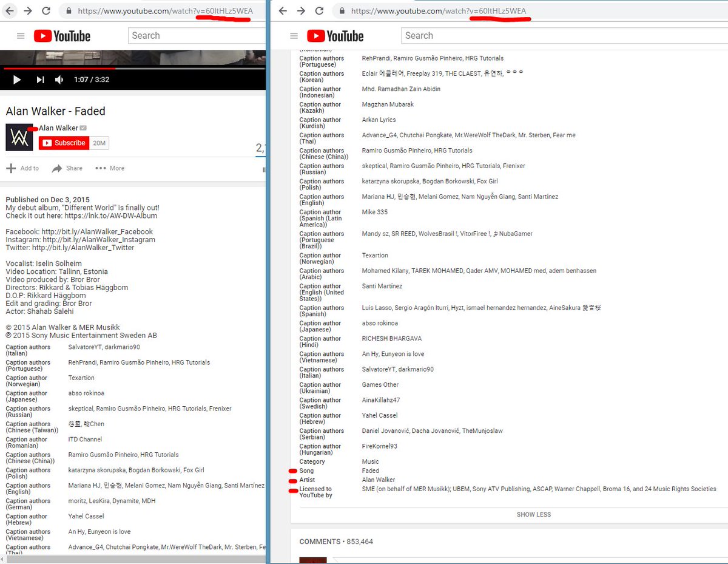Click FireKornel93 caption author
The image size is (728, 564).
380,446
